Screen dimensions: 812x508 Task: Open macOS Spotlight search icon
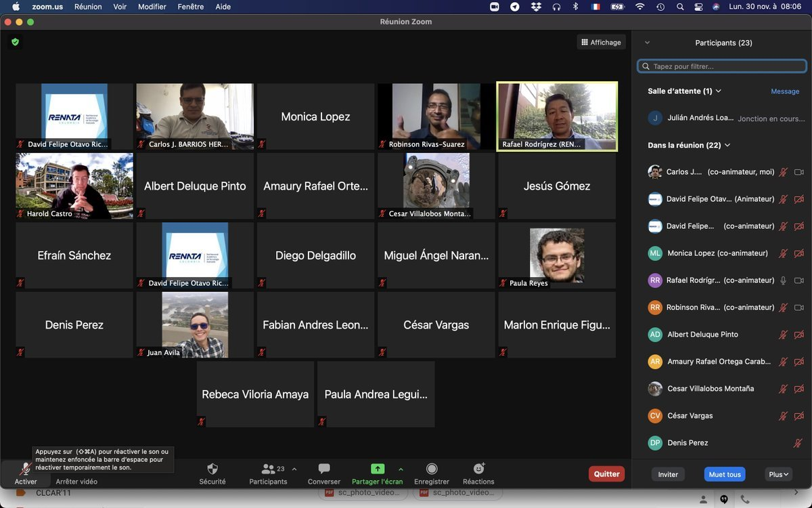(x=679, y=7)
